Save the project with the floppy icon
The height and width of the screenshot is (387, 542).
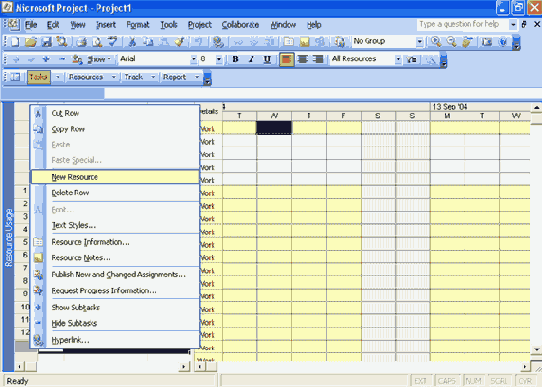click(46, 42)
